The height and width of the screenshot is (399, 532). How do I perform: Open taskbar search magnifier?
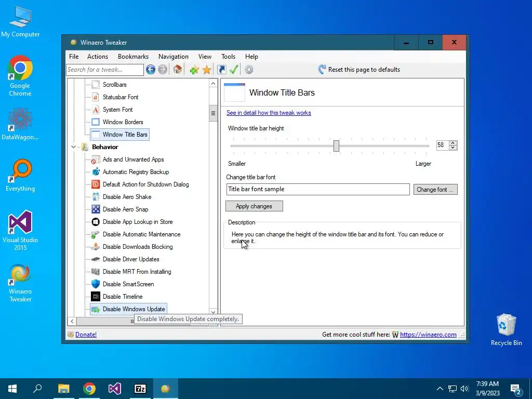coord(37,389)
